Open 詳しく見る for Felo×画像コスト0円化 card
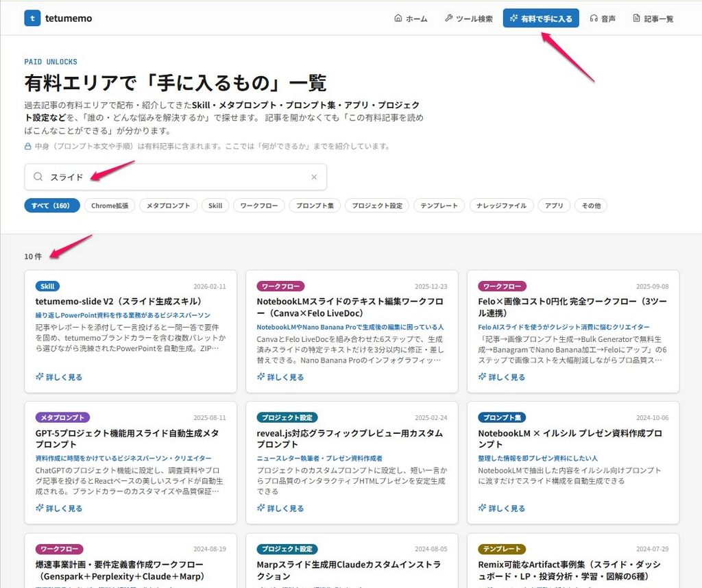702x588 pixels. point(502,377)
